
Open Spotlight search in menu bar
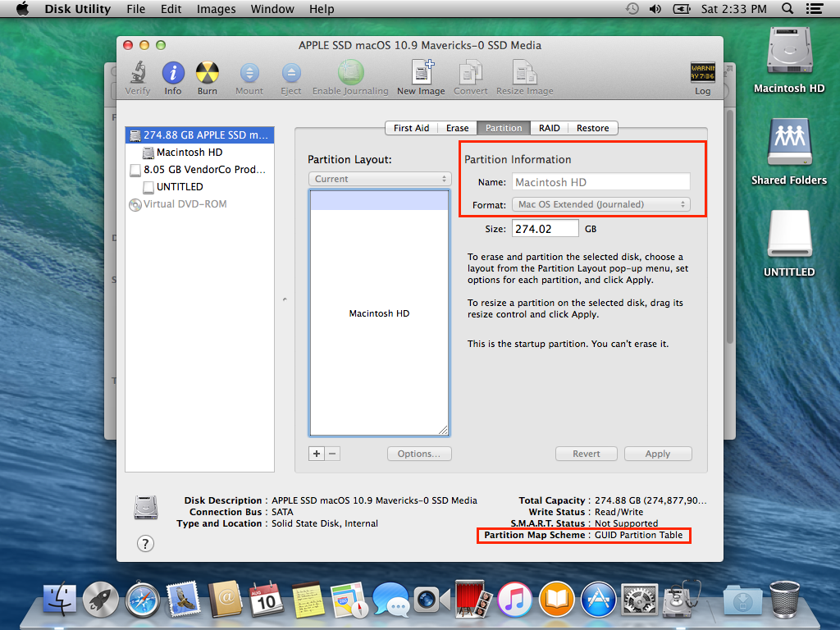pos(787,9)
